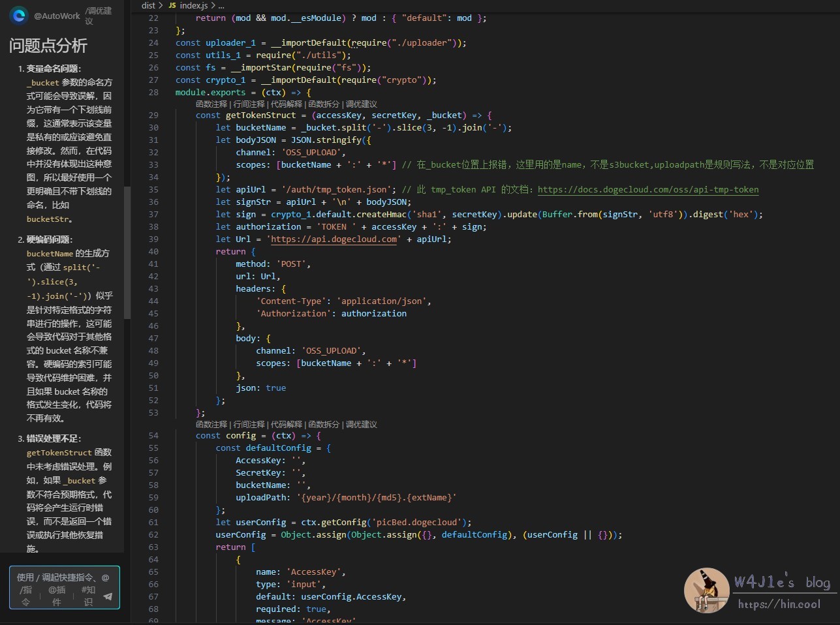840x625 pixels.
Task: Click the JS file icon in breadcrumb
Action: [172, 5]
